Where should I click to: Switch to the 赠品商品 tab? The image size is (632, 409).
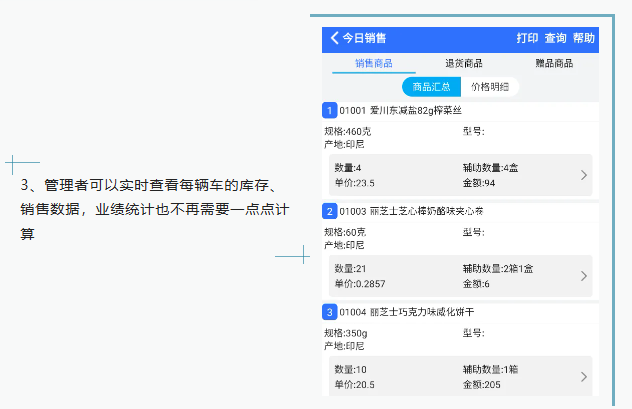[554, 63]
